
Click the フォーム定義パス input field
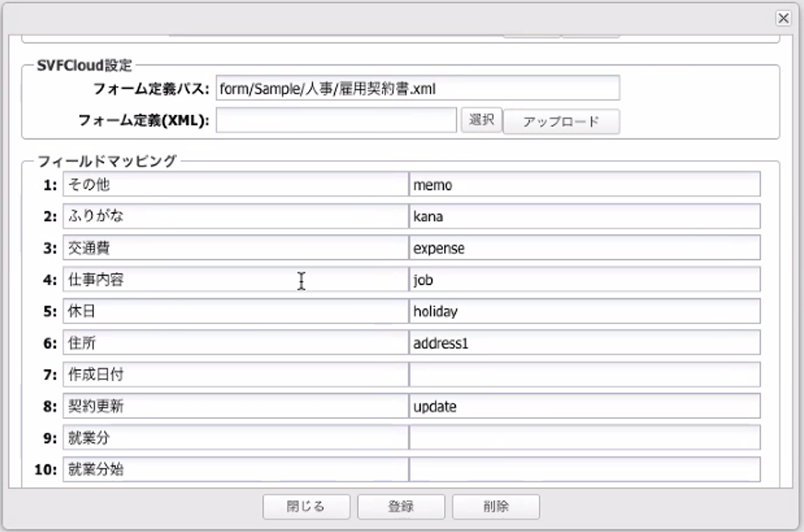pyautogui.click(x=417, y=88)
